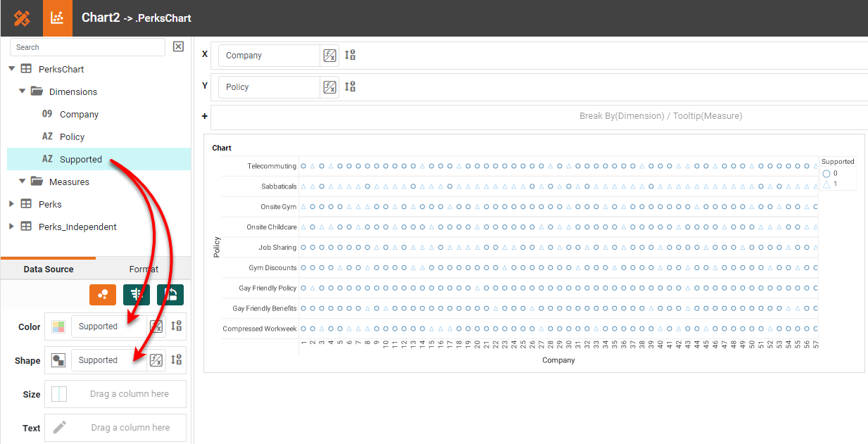Image resolution: width=868 pixels, height=444 pixels.
Task: Switch to the Data Source tab
Action: tap(49, 269)
